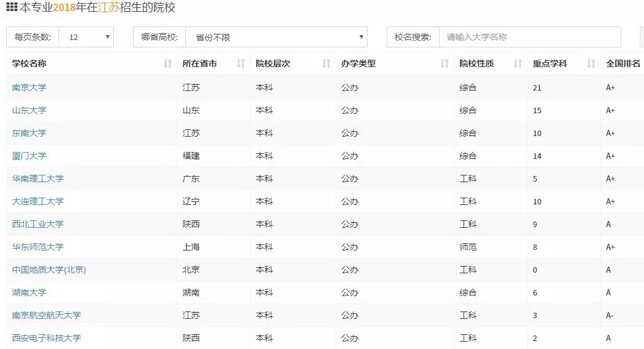Image resolution: width=644 pixels, height=349 pixels.
Task: Click ranking A- for 南京航空航天大学
Action: (x=610, y=315)
